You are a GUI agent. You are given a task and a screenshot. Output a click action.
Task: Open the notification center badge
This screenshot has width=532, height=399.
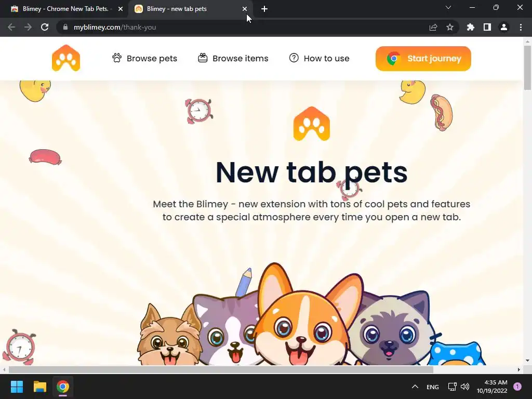click(517, 387)
